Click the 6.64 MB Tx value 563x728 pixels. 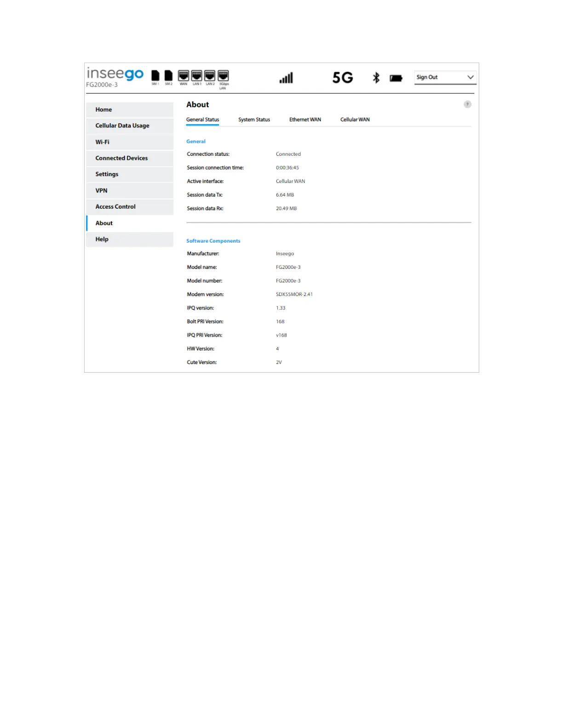285,195
